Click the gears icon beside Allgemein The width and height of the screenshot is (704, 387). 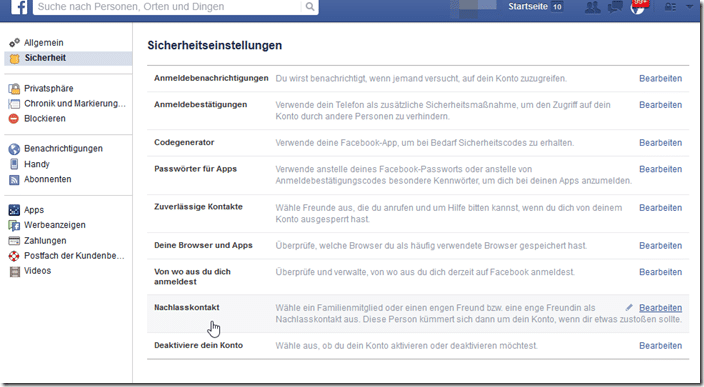[x=14, y=43]
